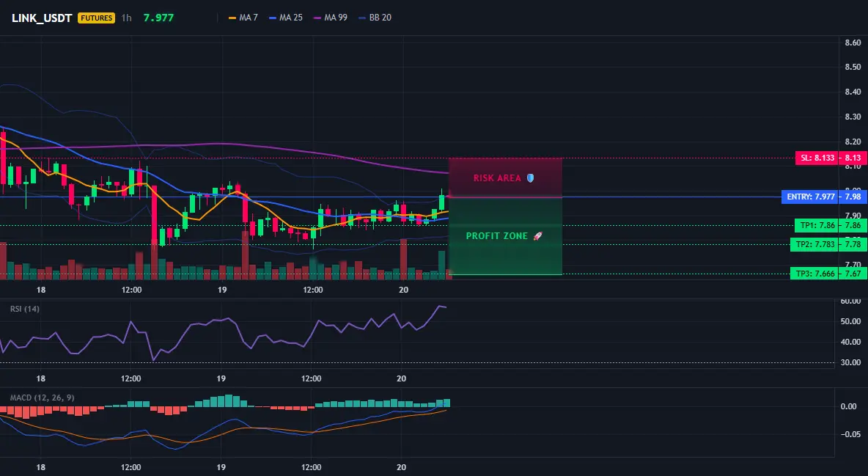This screenshot has width=868, height=476.
Task: Click date 19 on main chart time axis
Action: [x=222, y=290]
